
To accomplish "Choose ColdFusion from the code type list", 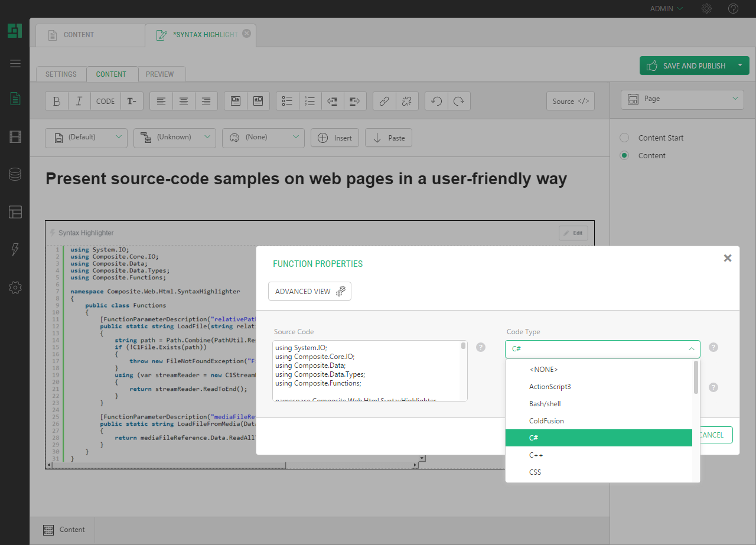I will (546, 421).
